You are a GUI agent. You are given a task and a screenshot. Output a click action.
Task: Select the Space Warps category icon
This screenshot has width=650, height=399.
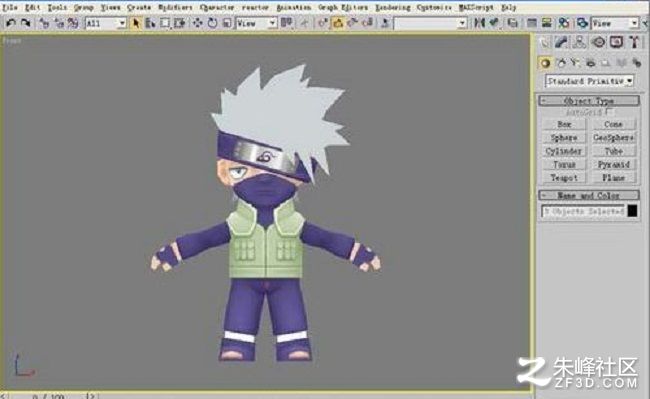[x=621, y=63]
